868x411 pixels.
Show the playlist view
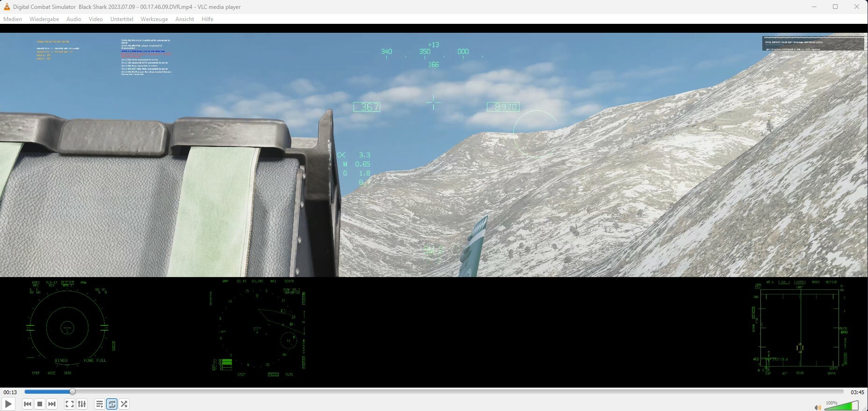(x=100, y=404)
